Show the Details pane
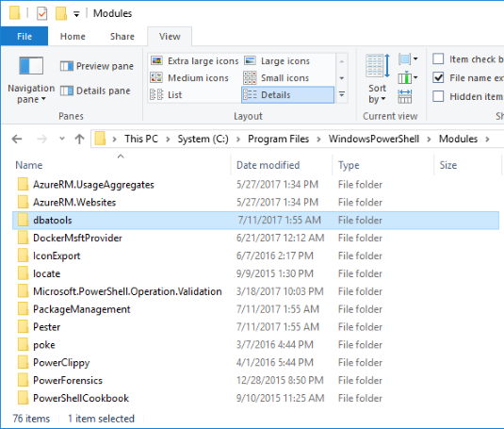Viewport: 504px width, 429px height. (x=95, y=91)
